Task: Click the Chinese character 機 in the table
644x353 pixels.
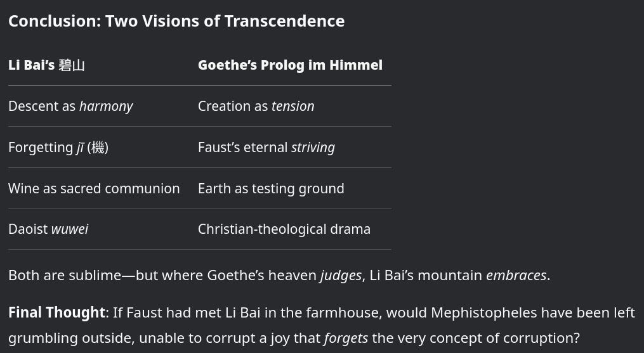Action: [98, 148]
